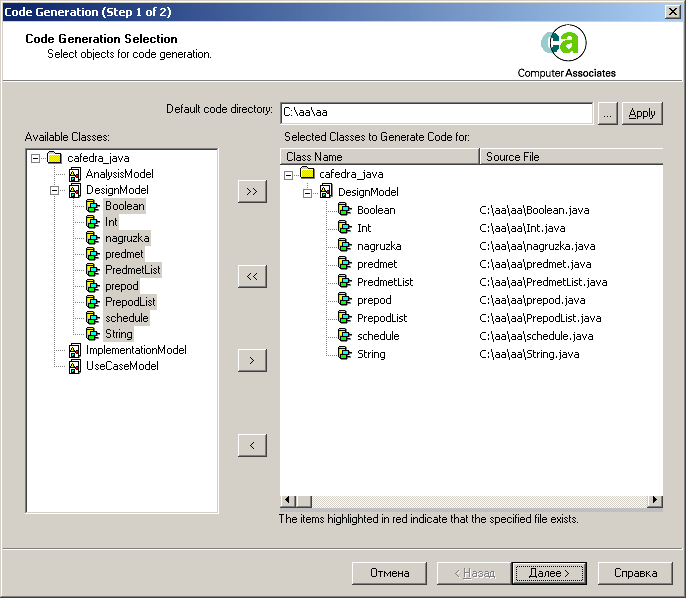Viewport: 686px width, 598px height.
Task: Click the cafedra_java folder icon in Selected Classes
Action: click(307, 173)
